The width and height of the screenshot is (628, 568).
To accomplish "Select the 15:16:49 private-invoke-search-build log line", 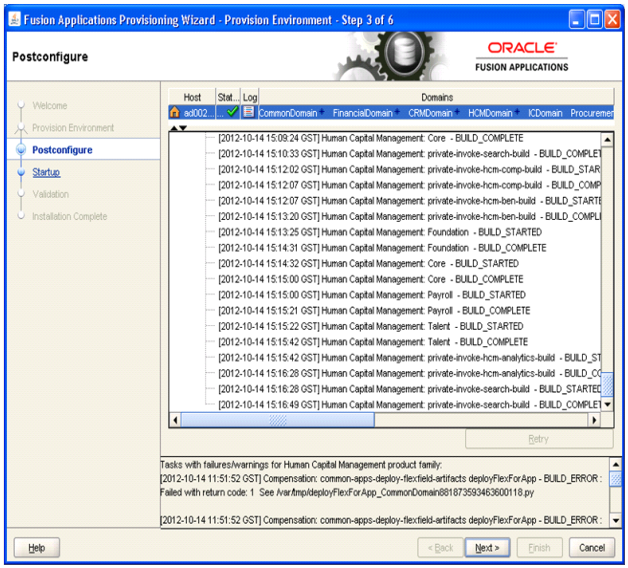I will click(409, 405).
